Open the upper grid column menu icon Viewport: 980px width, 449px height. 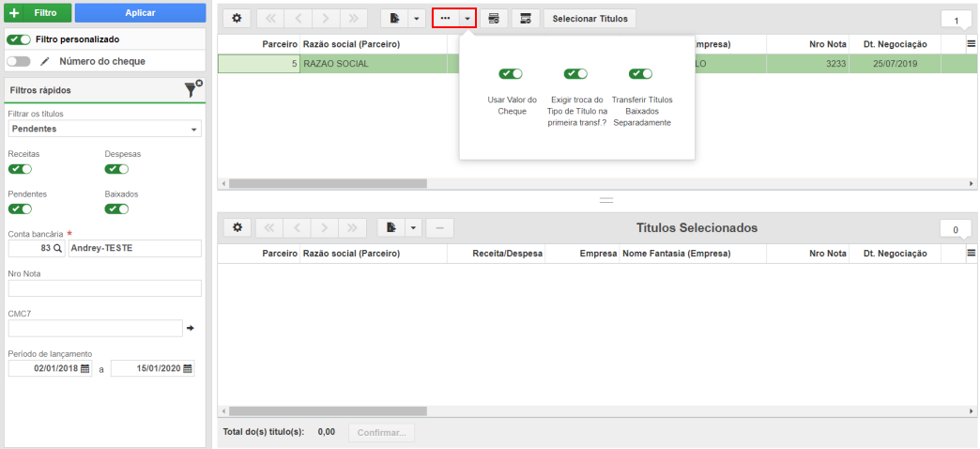pyautogui.click(x=971, y=44)
